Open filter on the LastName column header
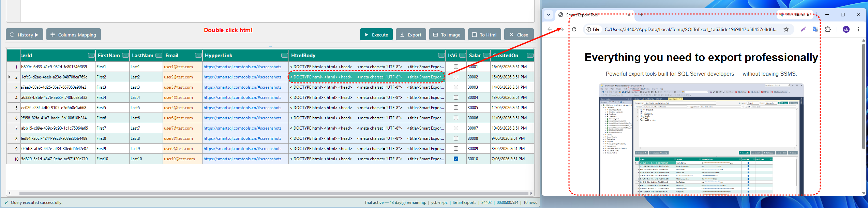This screenshot has width=868, height=208. [159, 55]
